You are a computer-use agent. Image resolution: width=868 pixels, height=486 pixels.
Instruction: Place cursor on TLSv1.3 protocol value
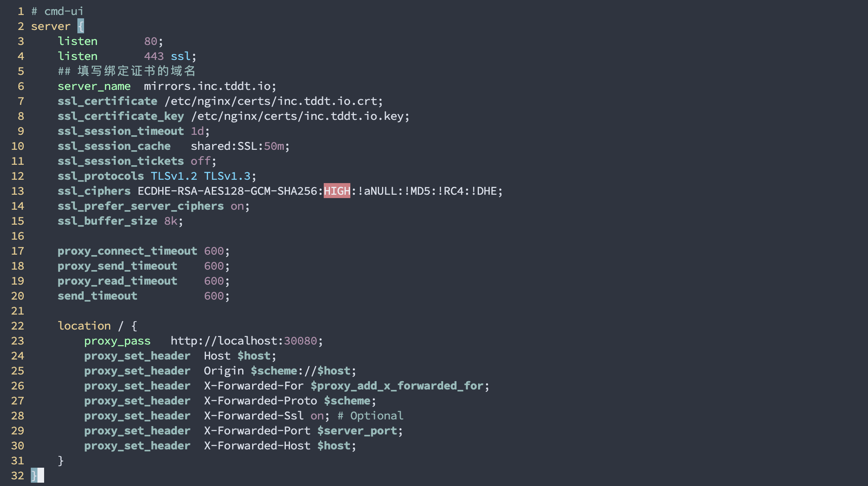tap(227, 176)
